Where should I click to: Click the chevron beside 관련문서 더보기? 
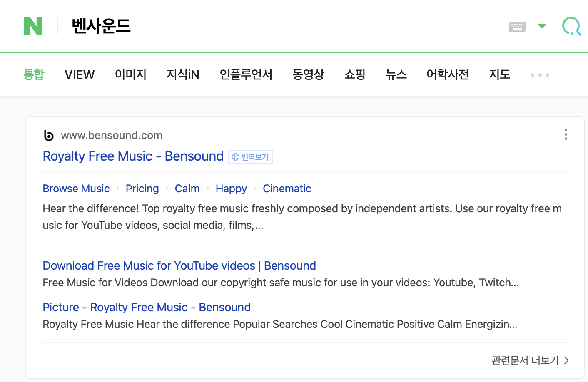point(566,360)
